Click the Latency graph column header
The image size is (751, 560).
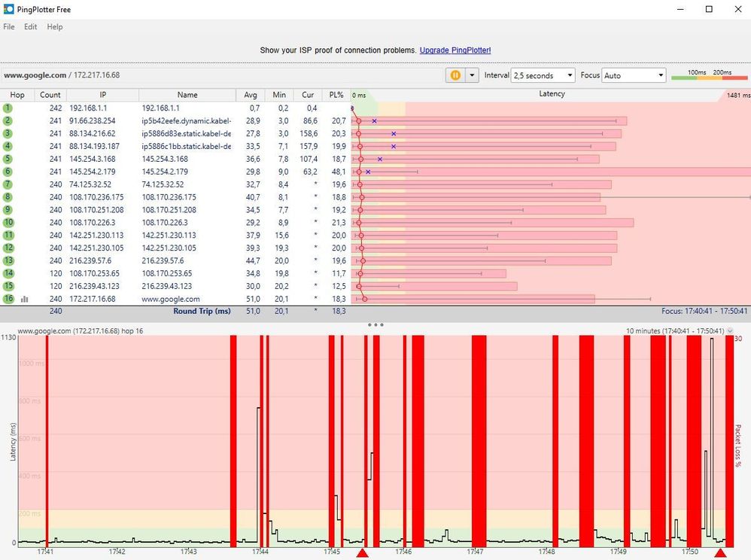point(552,94)
